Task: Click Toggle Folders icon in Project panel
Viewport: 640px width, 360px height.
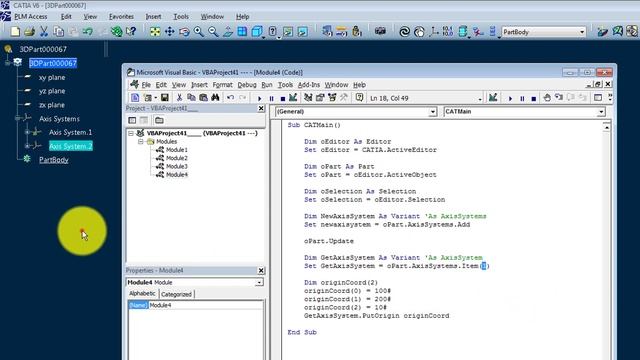Action: click(159, 120)
